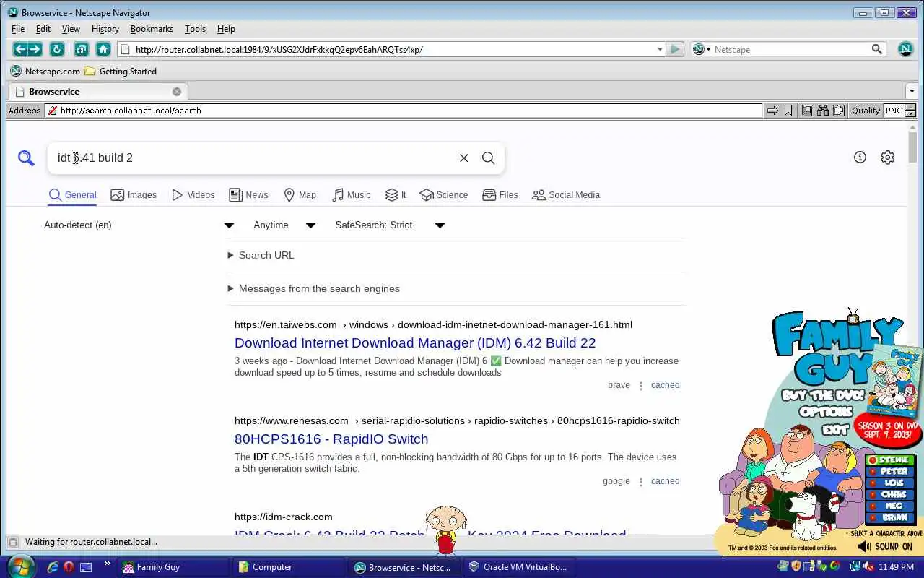Expand the Search URL section
Viewport: 924px width, 578px height.
pyautogui.click(x=261, y=255)
